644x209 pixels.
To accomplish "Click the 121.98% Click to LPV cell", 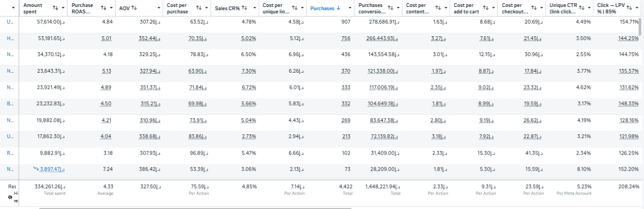I will tap(629, 136).
